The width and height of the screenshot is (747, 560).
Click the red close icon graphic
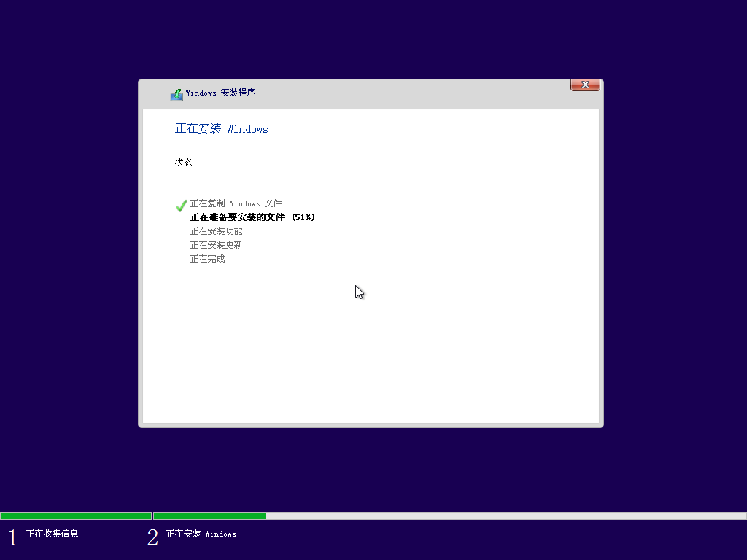(x=585, y=85)
